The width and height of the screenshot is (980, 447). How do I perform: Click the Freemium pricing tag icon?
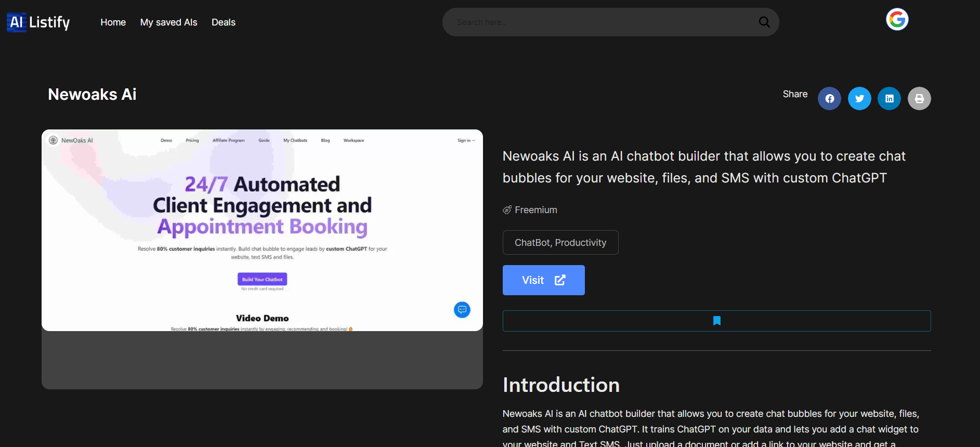coord(507,210)
